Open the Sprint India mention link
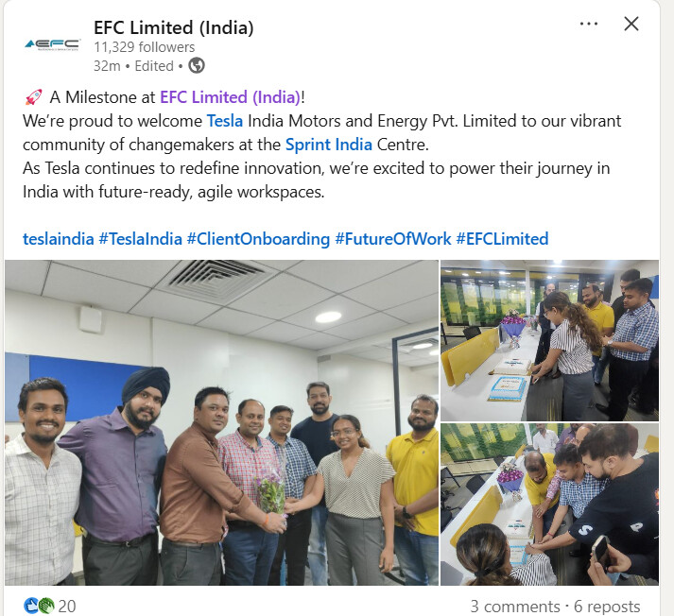The image size is (674, 616). tap(329, 145)
